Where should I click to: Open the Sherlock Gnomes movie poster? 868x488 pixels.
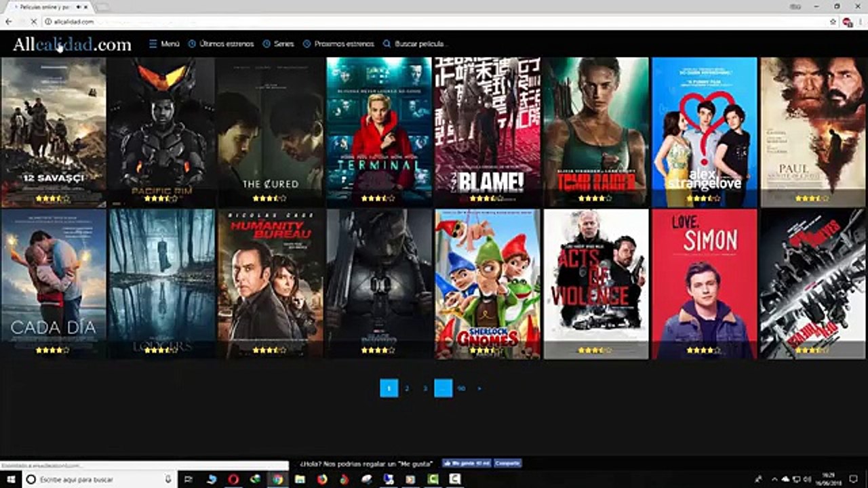[487, 284]
